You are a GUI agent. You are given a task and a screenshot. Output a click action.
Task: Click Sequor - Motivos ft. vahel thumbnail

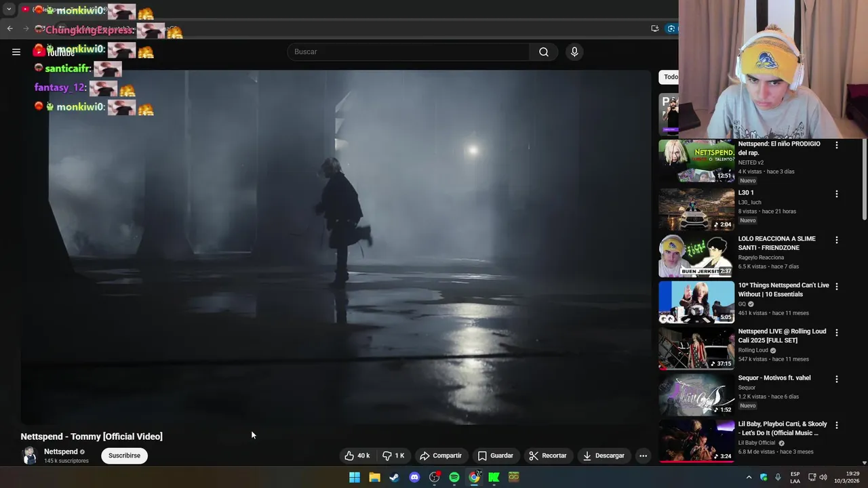click(x=696, y=394)
